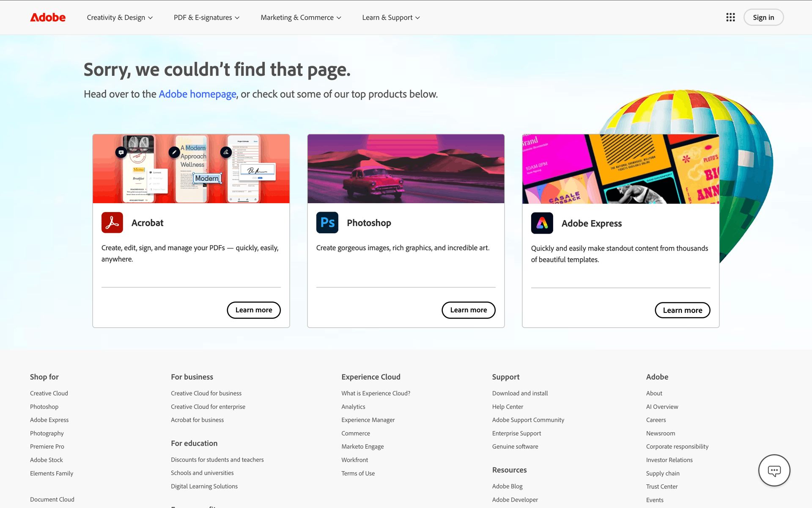The width and height of the screenshot is (812, 508).
Task: Open the Newsroom footer link
Action: [661, 433]
